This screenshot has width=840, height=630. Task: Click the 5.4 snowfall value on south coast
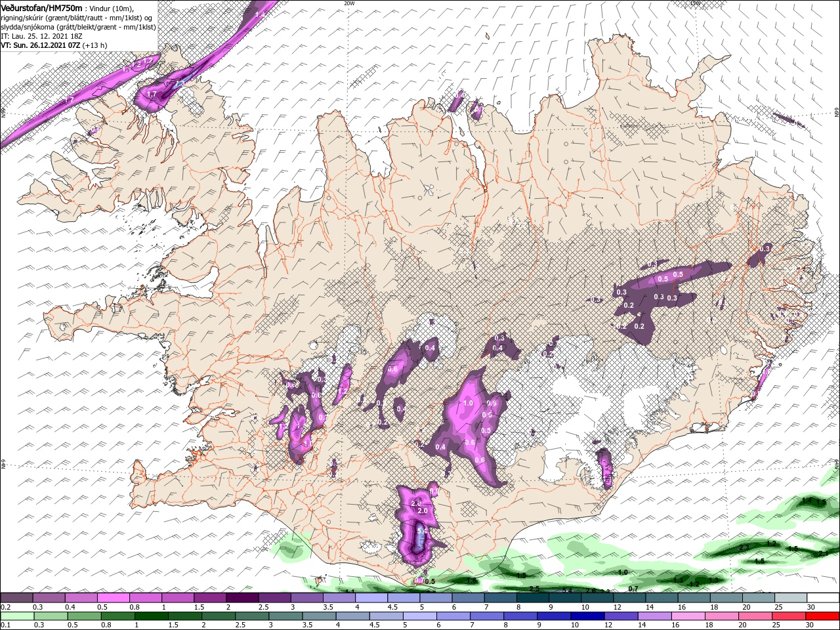click(x=423, y=530)
